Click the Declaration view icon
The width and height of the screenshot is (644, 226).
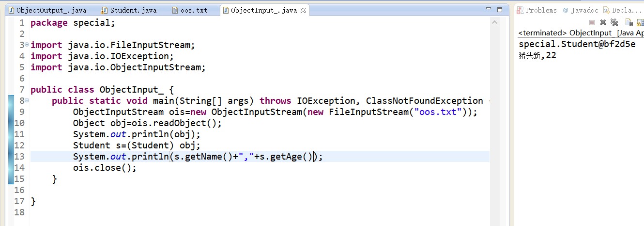(x=607, y=10)
